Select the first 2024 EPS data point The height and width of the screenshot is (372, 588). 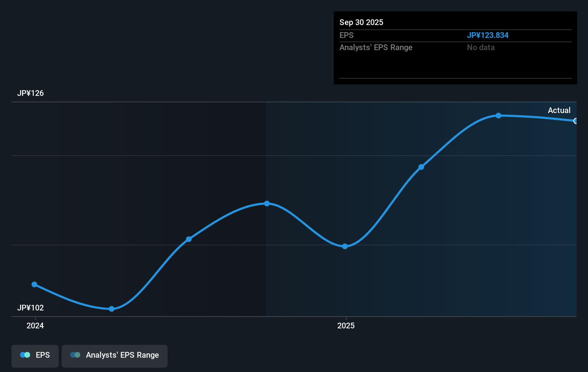coord(34,284)
